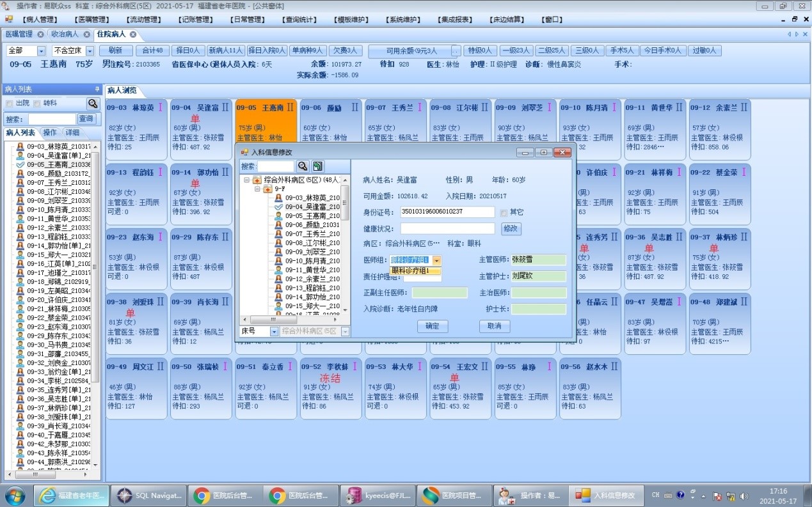
Task: Open the 医师组 dropdown arrow
Action: click(437, 260)
